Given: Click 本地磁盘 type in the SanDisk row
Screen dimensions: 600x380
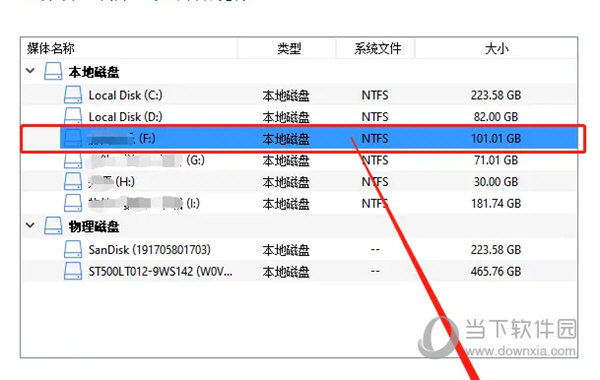Looking at the screenshot, I should click(286, 250).
